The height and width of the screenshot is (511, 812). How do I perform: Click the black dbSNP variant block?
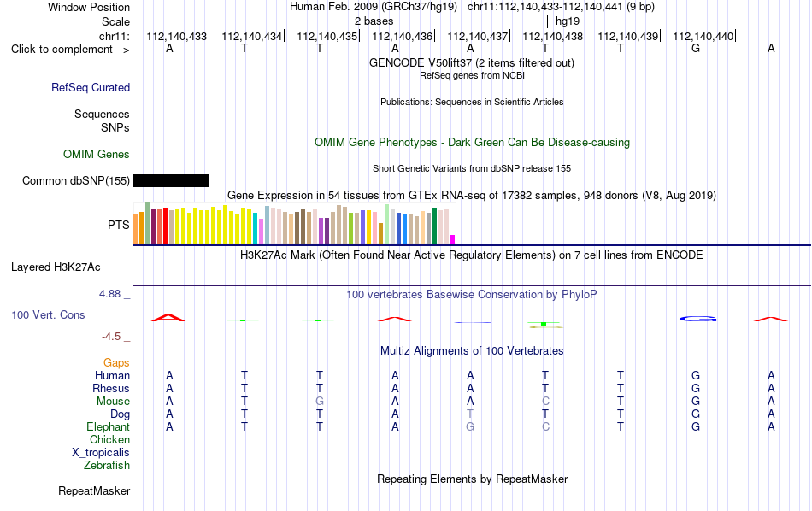point(171,180)
